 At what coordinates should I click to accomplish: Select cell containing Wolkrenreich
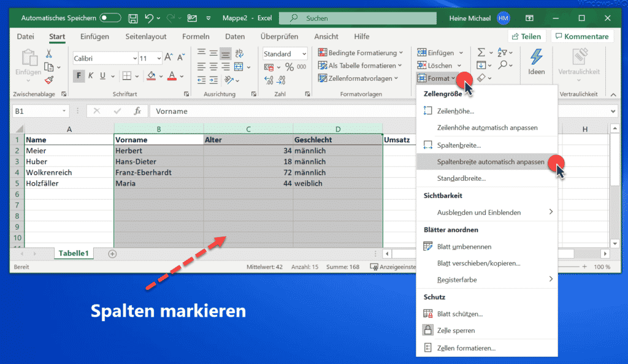pos(69,172)
